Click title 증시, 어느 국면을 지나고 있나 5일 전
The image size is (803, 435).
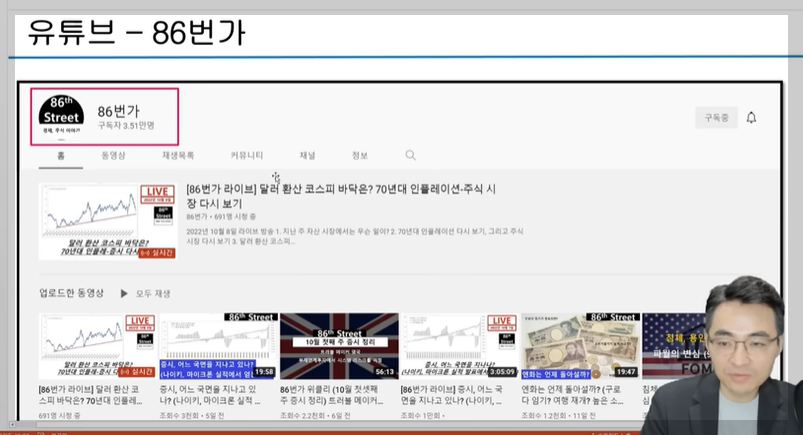point(210,395)
